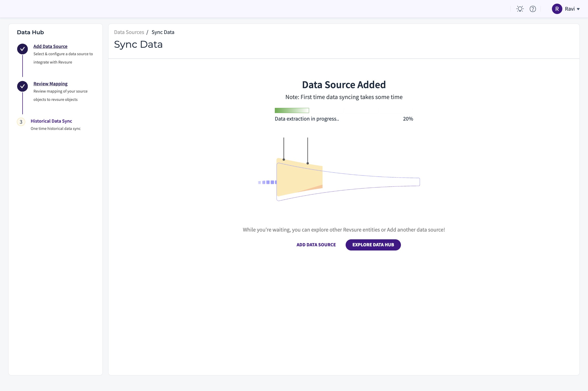This screenshot has width=588, height=391.
Task: Click the 20% progress label
Action: coord(408,119)
